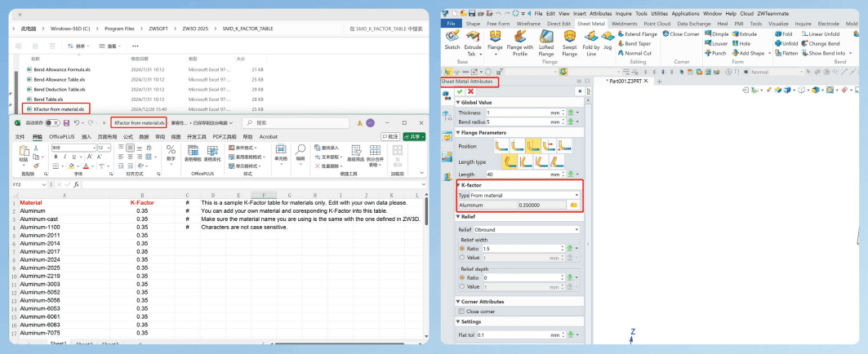The width and height of the screenshot is (868, 354).
Task: Click the green Share button in Excel
Action: (415, 136)
